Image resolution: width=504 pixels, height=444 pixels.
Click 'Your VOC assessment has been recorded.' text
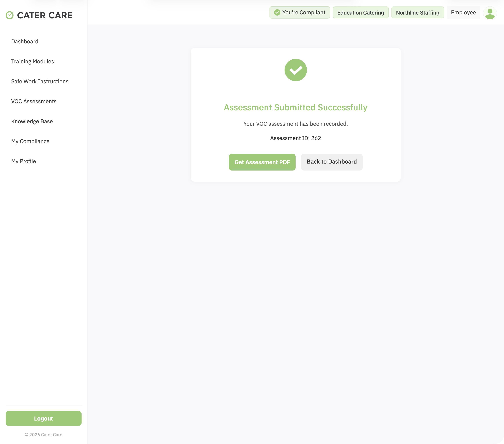pyautogui.click(x=295, y=124)
